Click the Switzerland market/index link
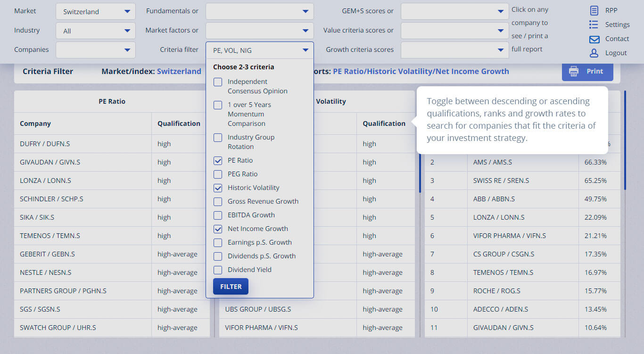This screenshot has height=354, width=644. [179, 71]
